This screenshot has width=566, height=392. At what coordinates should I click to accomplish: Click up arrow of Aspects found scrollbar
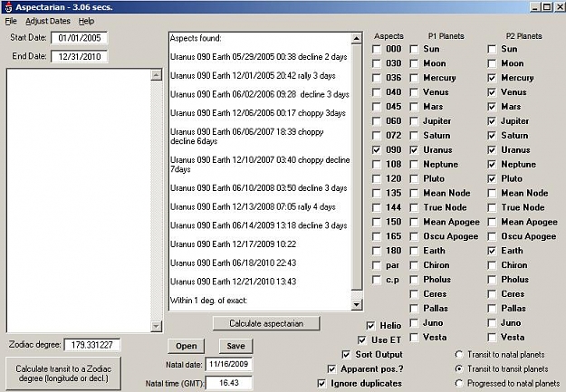click(x=356, y=38)
